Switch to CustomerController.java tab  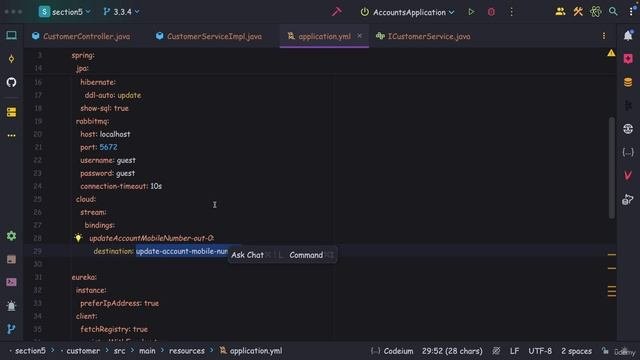pos(81,36)
